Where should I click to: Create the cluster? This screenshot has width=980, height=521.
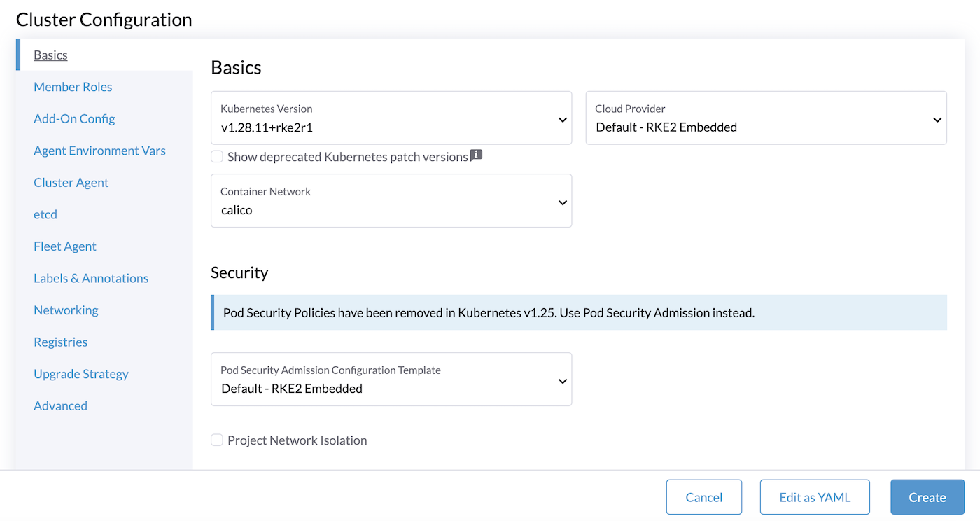click(x=927, y=496)
